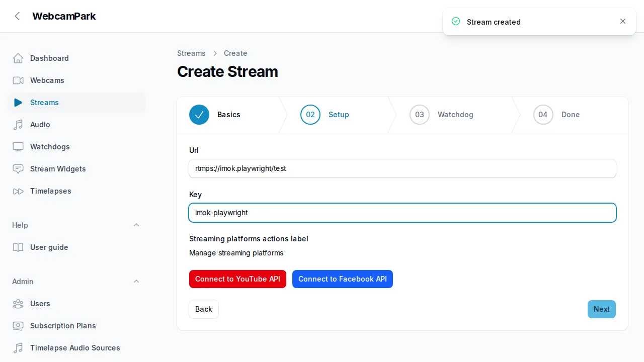Click the 04 step number circle
This screenshot has height=362, width=644.
pyautogui.click(x=543, y=115)
